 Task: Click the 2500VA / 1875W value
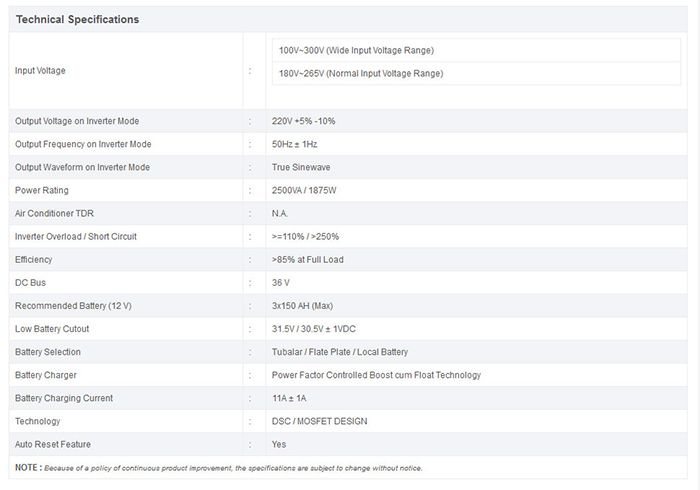pyautogui.click(x=304, y=191)
